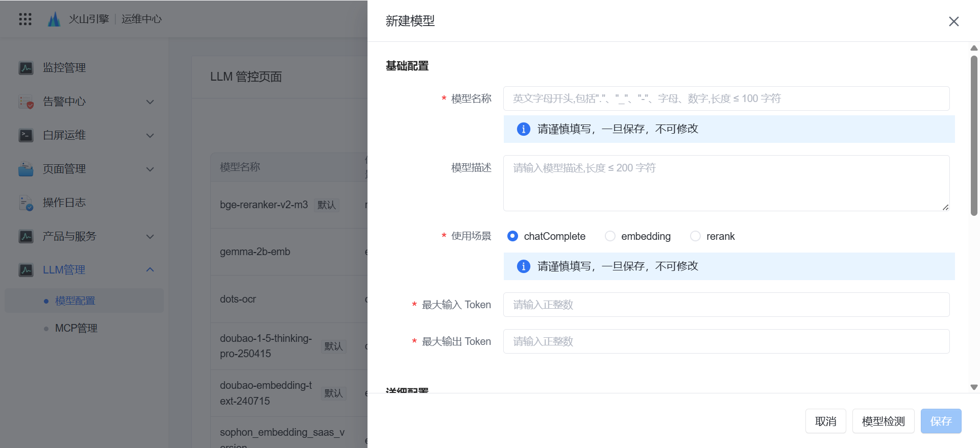Click the 页面管理 folder icon
Image resolution: width=980 pixels, height=448 pixels.
(x=26, y=169)
